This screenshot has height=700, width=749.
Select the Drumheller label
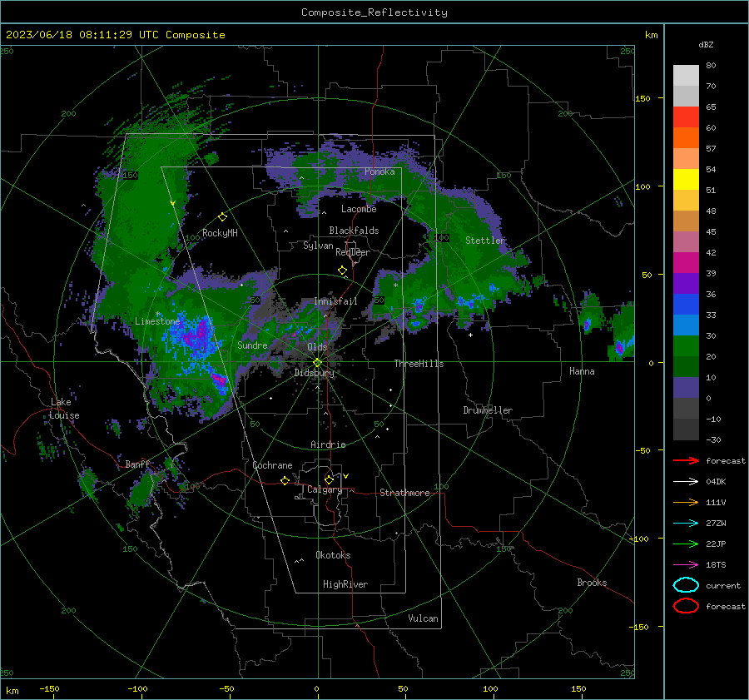[x=488, y=410]
